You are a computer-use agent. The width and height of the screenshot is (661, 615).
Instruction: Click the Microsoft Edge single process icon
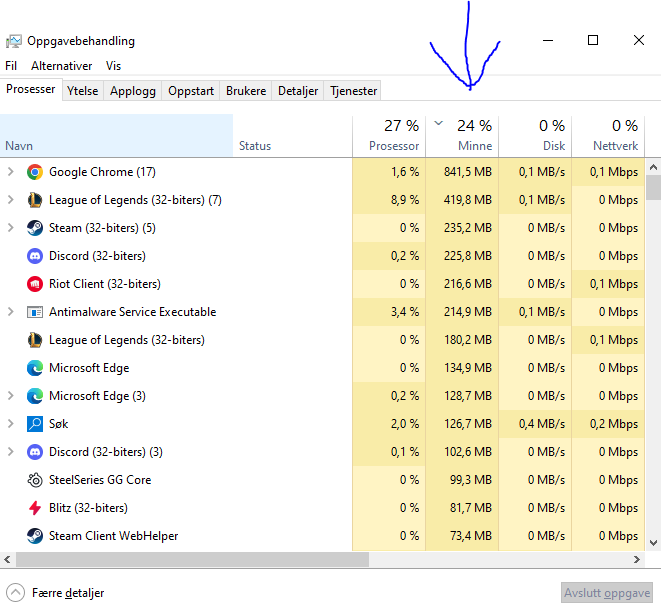tap(35, 368)
